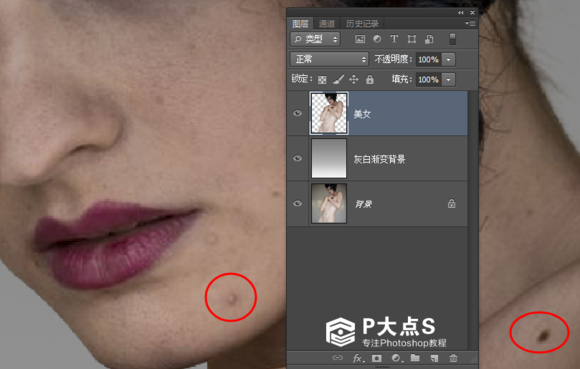Click the delete layer trash button
Image resolution: width=580 pixels, height=369 pixels.
[x=453, y=358]
